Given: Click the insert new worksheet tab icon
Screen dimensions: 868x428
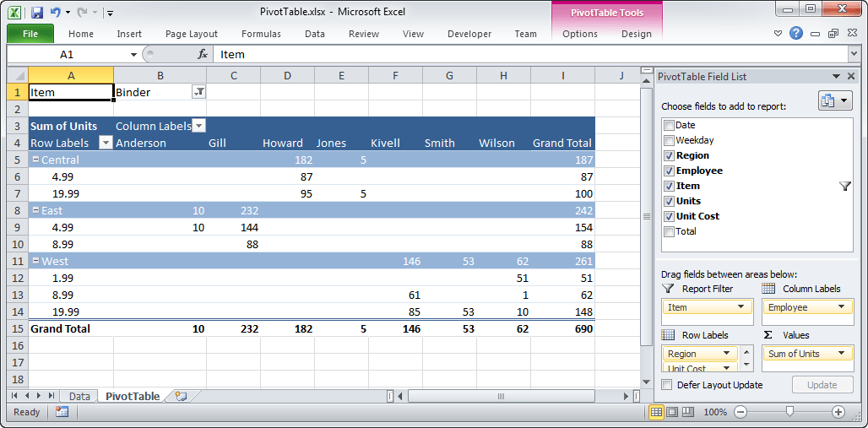Looking at the screenshot, I should point(181,396).
